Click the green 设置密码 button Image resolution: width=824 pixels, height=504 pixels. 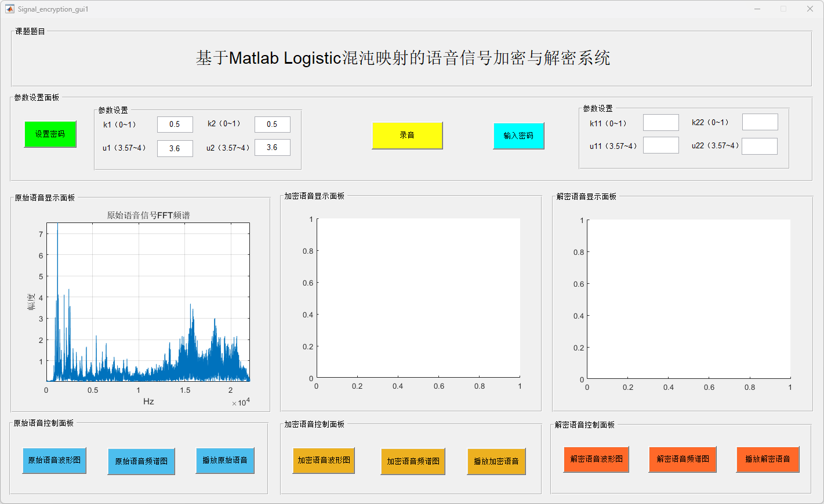click(50, 134)
